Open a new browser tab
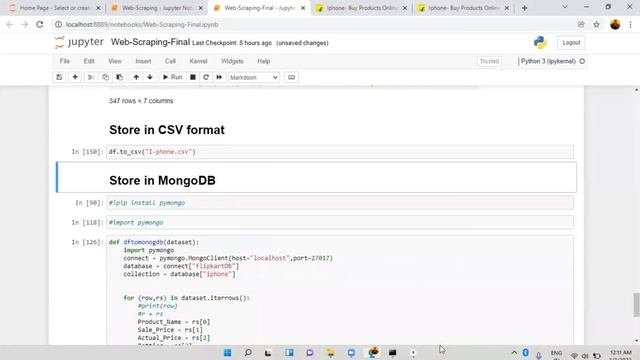This screenshot has height=360, width=640. point(524,8)
